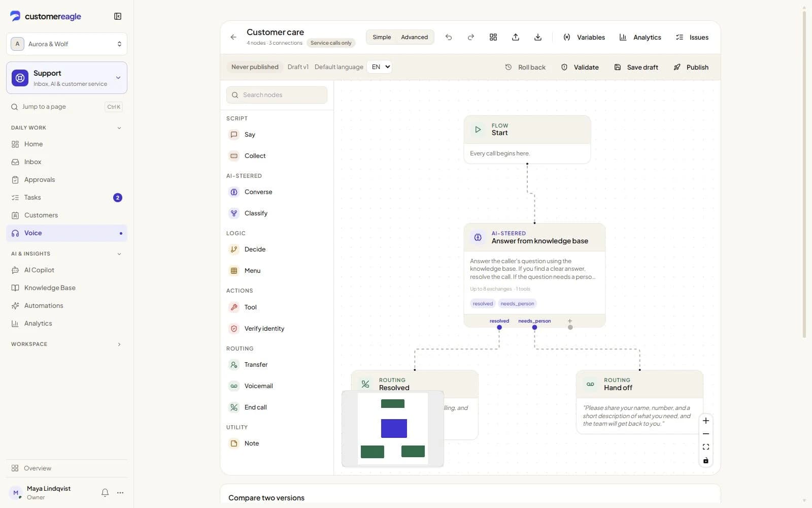Image resolution: width=812 pixels, height=508 pixels.
Task: Select the Say script node
Action: coord(277,135)
